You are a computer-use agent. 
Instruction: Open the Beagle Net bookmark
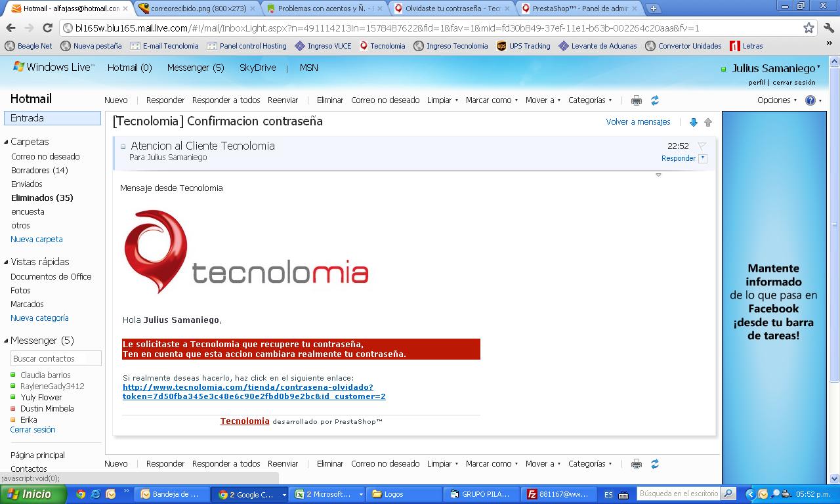click(x=28, y=46)
